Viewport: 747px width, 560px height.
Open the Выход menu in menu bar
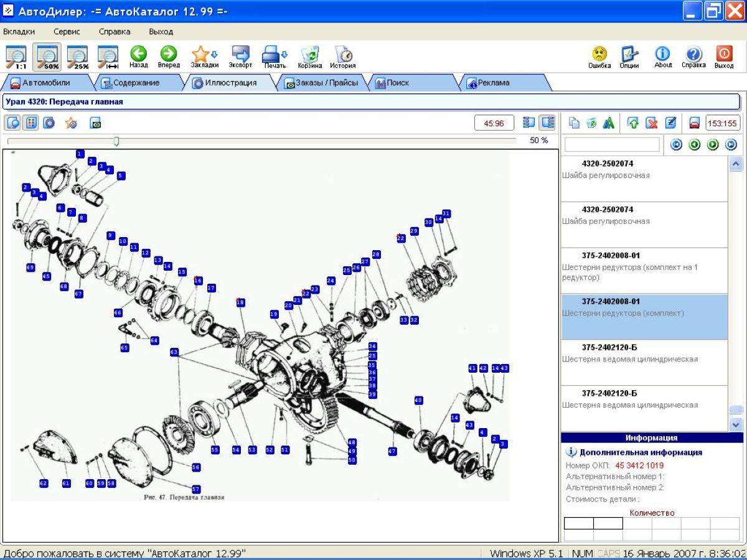point(161,31)
